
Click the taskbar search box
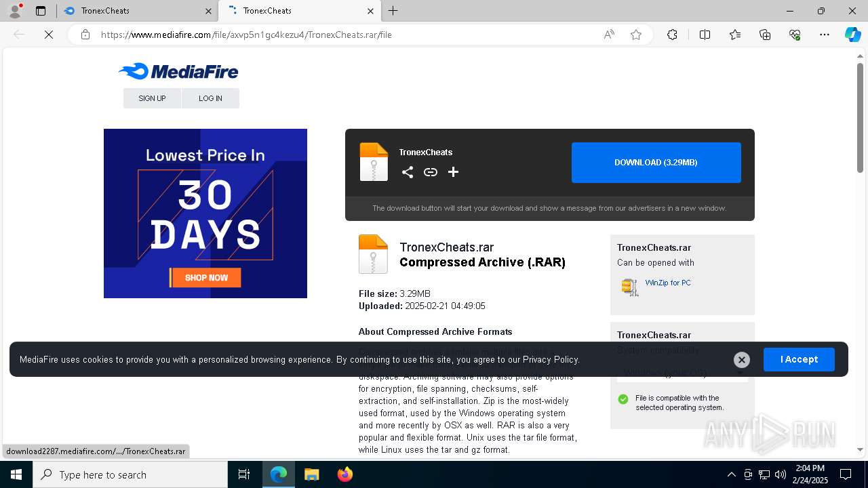130,474
